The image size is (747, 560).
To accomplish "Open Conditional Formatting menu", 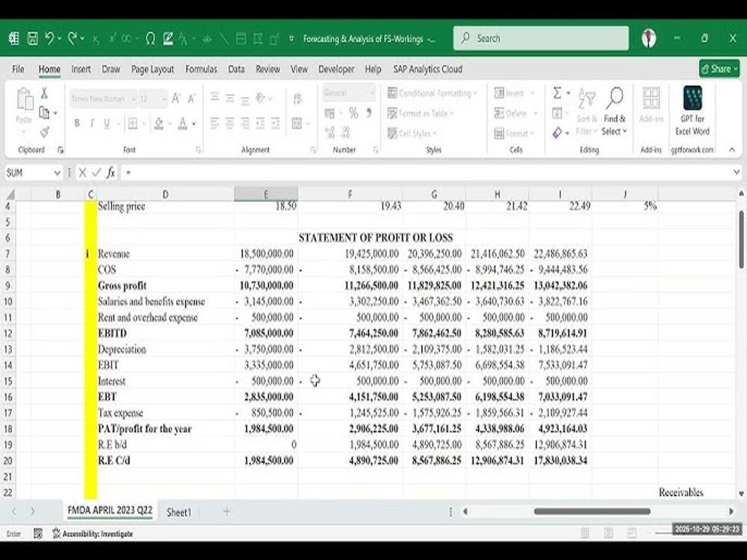I will 432,93.
